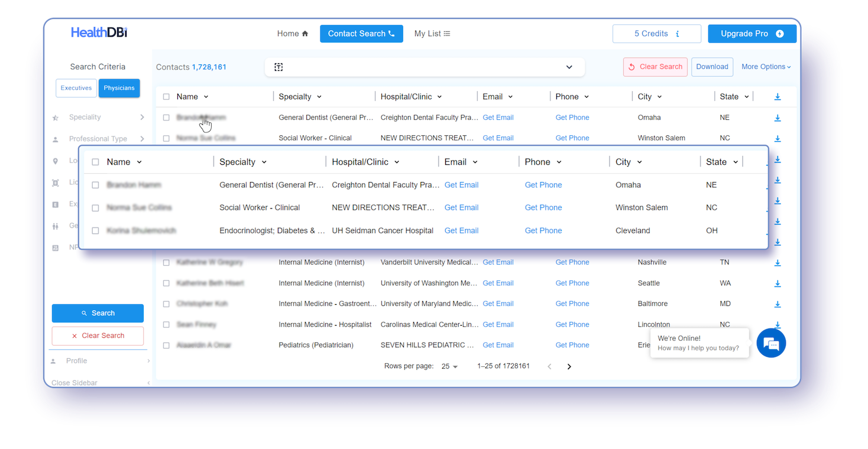
Task: Go to My List
Action: pos(432,34)
